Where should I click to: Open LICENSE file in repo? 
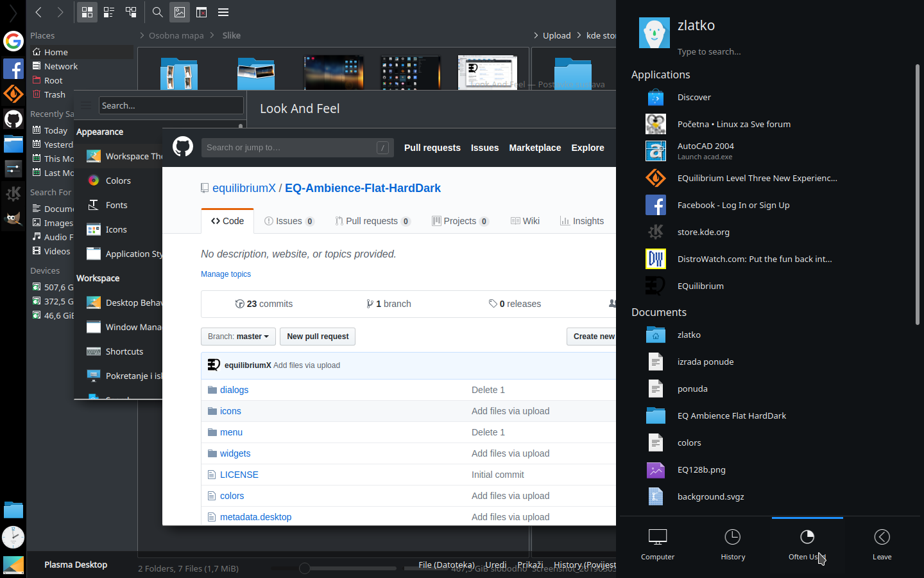point(239,475)
